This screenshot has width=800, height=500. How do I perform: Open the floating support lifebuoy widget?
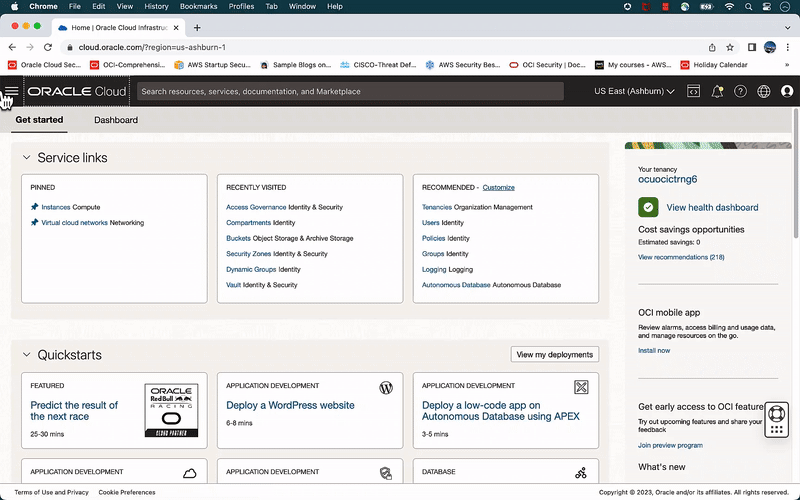(x=777, y=419)
